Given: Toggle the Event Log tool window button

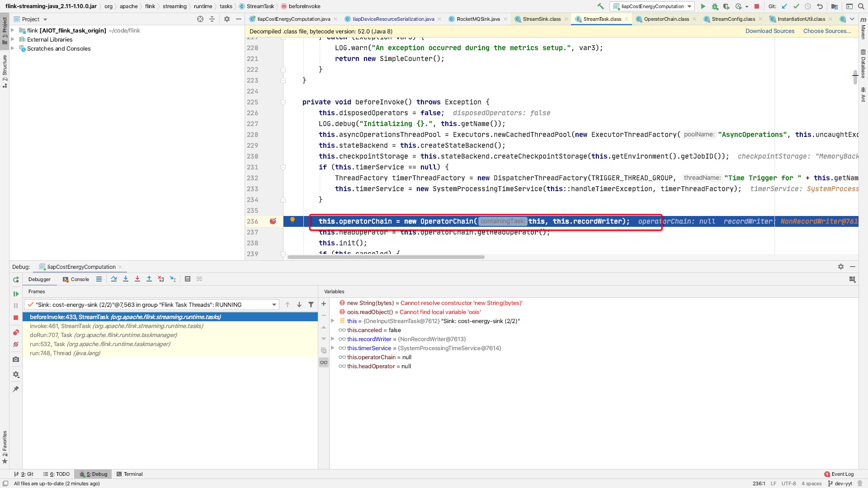Looking at the screenshot, I should (839, 474).
